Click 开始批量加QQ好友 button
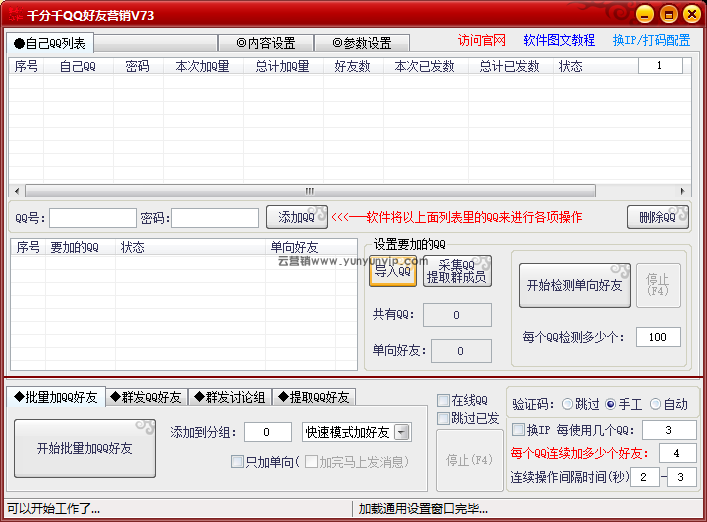 pos(85,448)
